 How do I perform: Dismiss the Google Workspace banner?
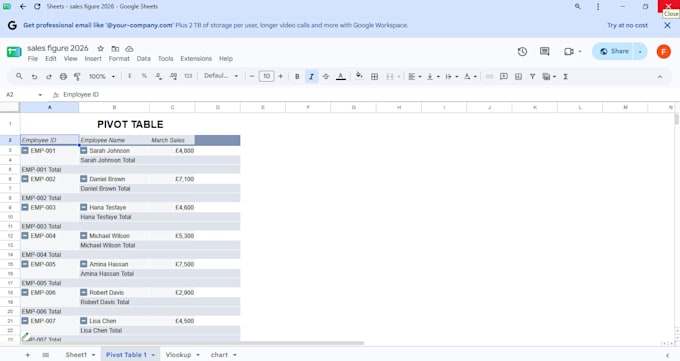click(667, 25)
